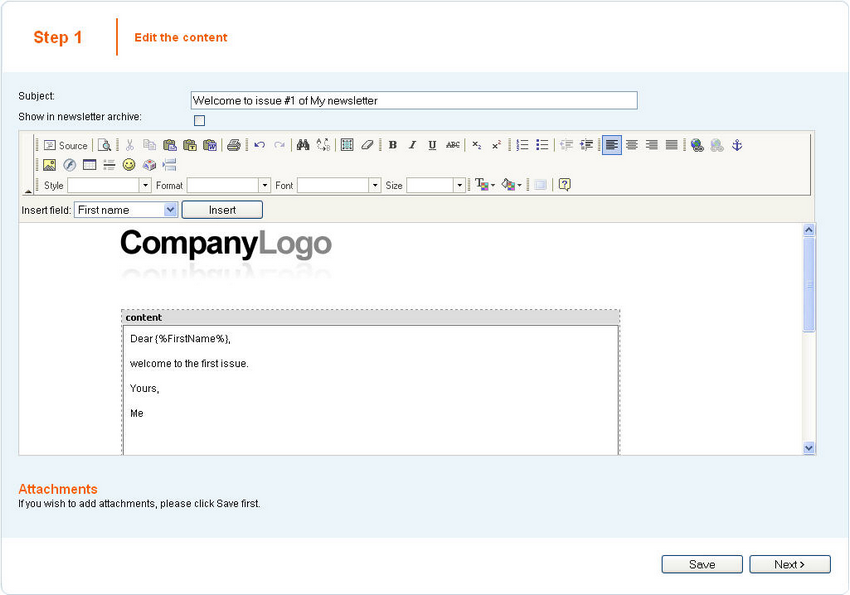The image size is (850, 595).
Task: Undo the last edit
Action: (x=260, y=145)
